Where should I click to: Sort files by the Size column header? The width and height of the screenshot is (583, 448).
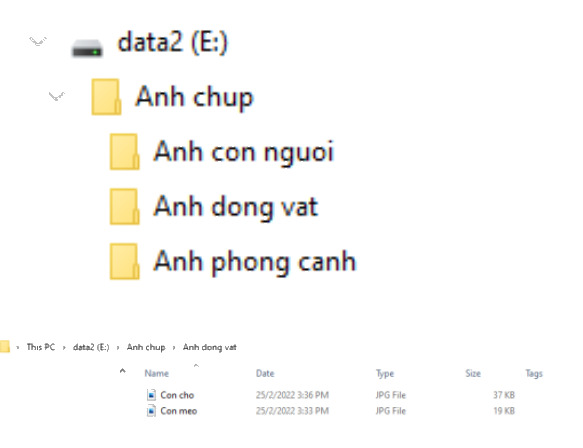click(x=473, y=373)
